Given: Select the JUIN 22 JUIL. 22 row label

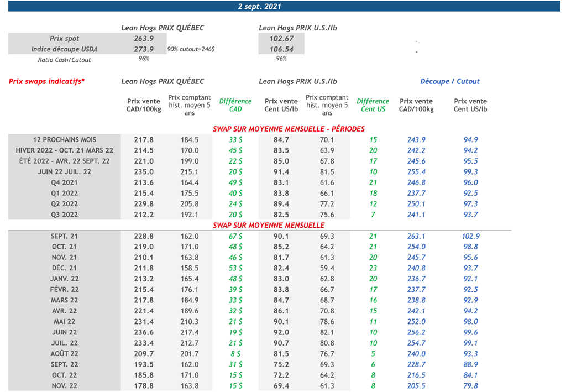Looking at the screenshot, I should point(64,172).
